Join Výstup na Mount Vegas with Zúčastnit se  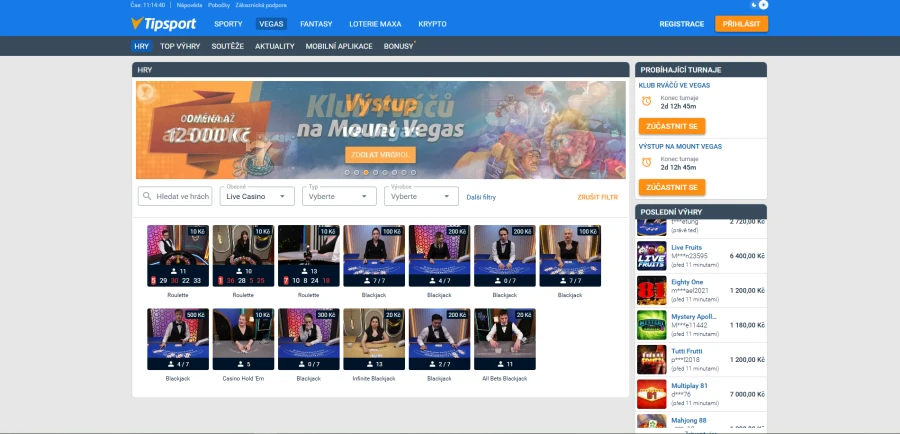672,187
